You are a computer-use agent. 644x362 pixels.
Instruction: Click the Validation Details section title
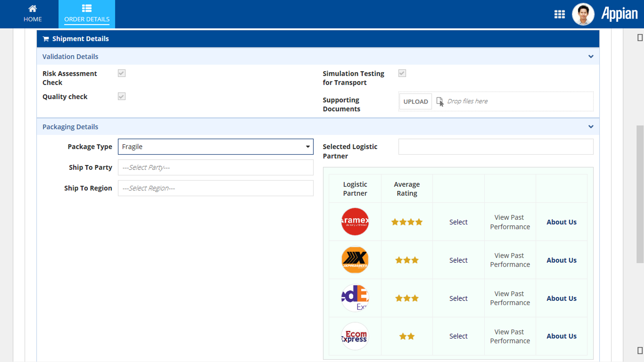pyautogui.click(x=70, y=57)
